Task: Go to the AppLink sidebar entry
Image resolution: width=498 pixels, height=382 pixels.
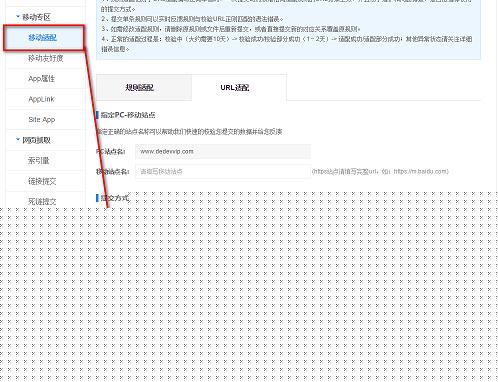Action: click(41, 99)
